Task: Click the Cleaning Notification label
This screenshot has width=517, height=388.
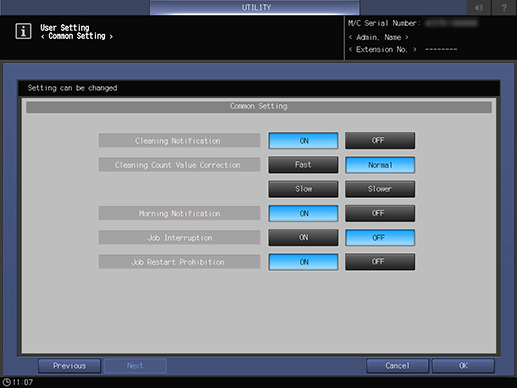Action: point(179,141)
